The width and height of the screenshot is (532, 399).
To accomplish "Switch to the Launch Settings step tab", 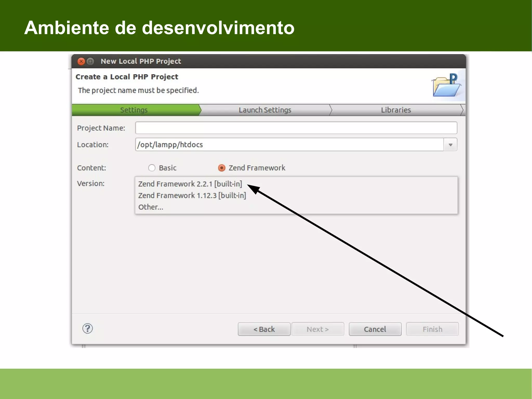I will click(265, 110).
